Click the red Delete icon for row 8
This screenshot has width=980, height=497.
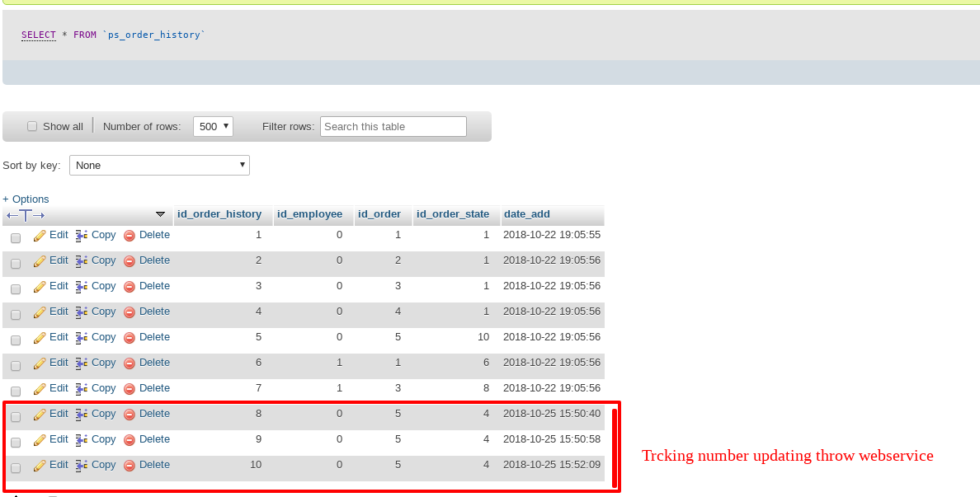point(130,415)
